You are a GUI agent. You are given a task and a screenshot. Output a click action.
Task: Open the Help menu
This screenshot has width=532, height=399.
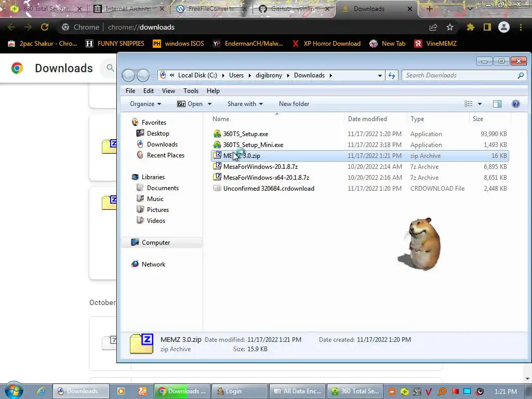pyautogui.click(x=213, y=90)
